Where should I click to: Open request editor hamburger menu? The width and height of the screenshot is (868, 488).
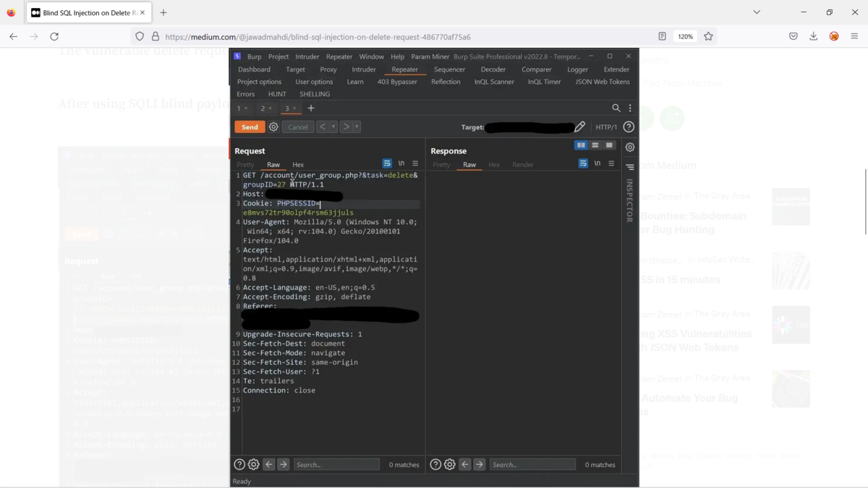pyautogui.click(x=415, y=163)
